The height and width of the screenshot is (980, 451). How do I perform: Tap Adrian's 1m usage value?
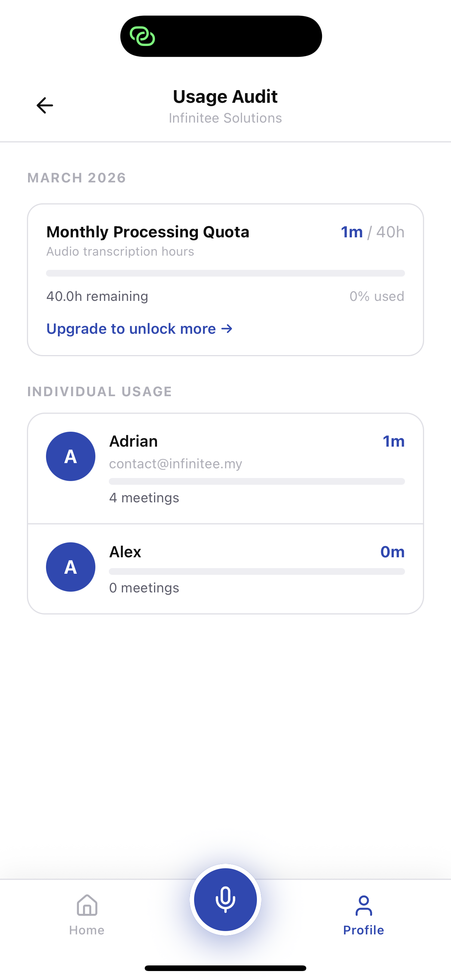[393, 441]
